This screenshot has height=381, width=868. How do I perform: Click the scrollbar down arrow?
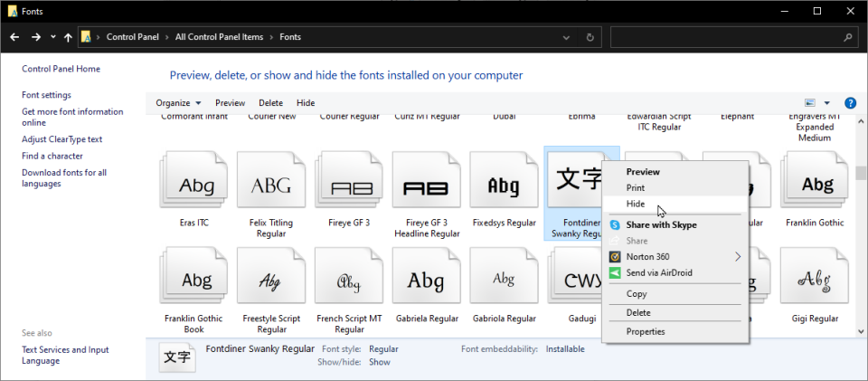click(x=860, y=331)
